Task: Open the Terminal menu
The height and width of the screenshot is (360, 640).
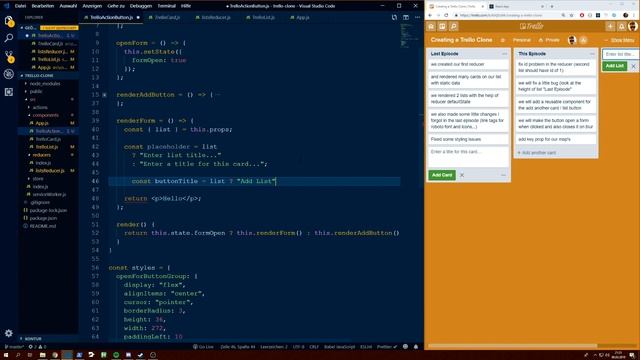Action: [x=166, y=6]
